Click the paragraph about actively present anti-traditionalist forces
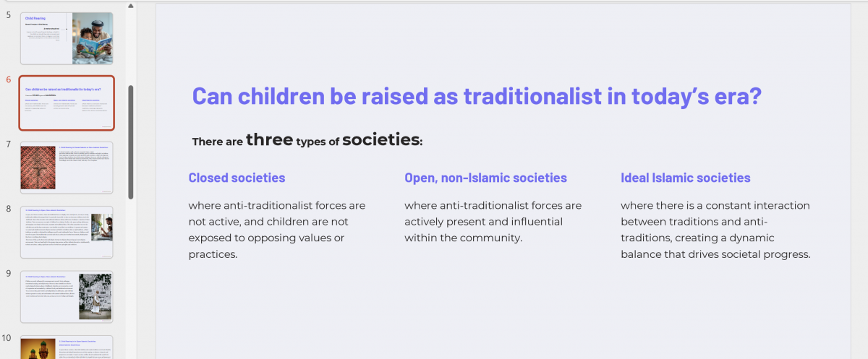This screenshot has height=359, width=868. click(493, 222)
